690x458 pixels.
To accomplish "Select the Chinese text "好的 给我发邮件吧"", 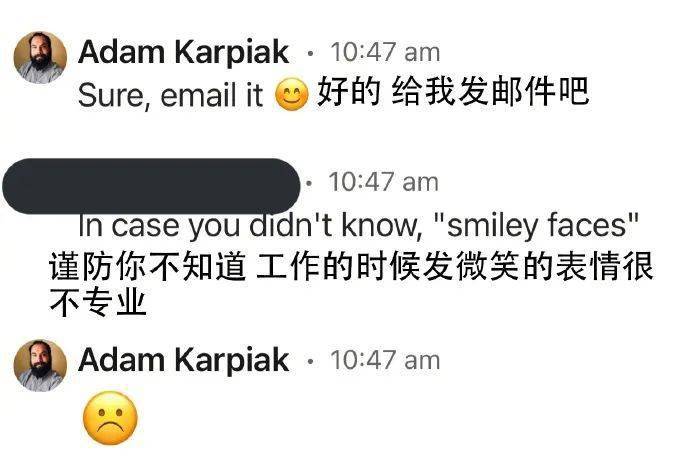I will 453,92.
